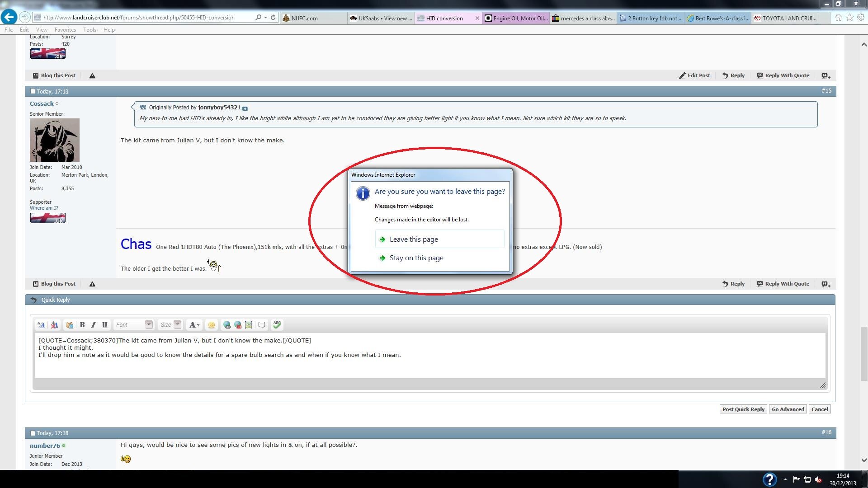Viewport: 868px width, 488px height.
Task: Open the Font dropdown in editor
Action: 133,324
